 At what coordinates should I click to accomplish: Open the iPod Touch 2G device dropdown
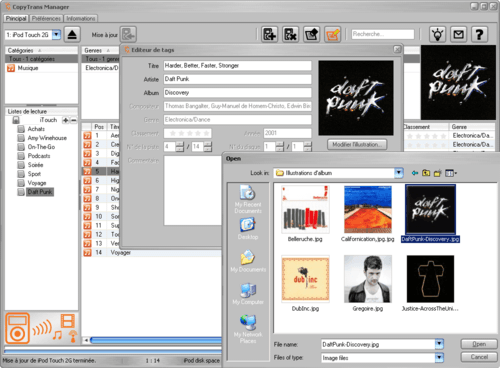coord(56,35)
